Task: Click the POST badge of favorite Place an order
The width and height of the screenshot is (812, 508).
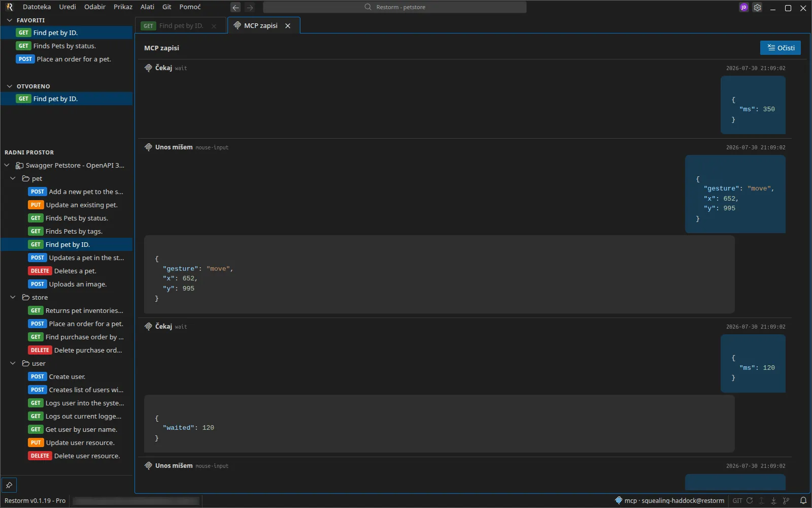Action: [x=25, y=59]
